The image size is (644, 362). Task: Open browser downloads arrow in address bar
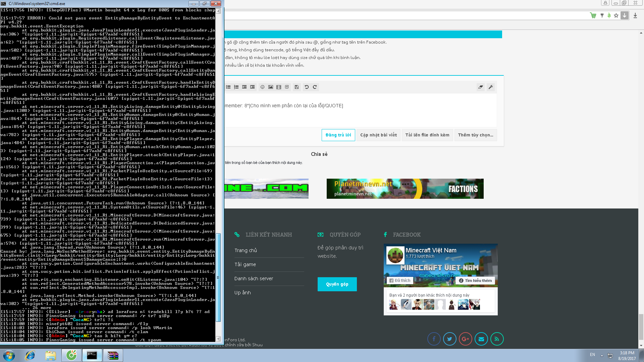click(625, 15)
